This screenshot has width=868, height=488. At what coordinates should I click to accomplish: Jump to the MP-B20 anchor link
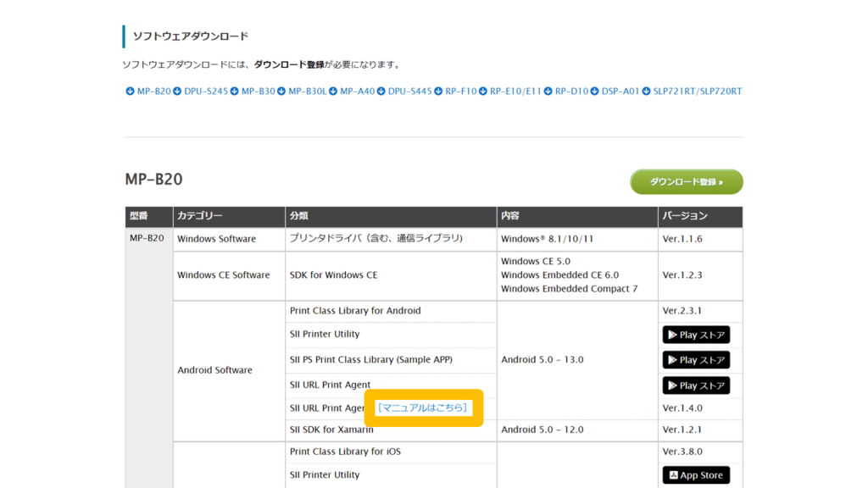[154, 91]
